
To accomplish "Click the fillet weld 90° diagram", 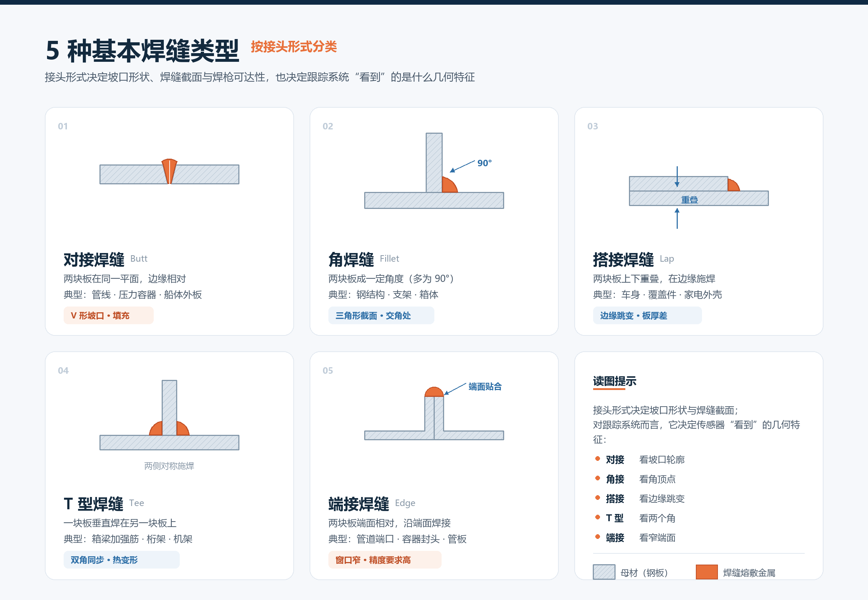I will coord(434,171).
